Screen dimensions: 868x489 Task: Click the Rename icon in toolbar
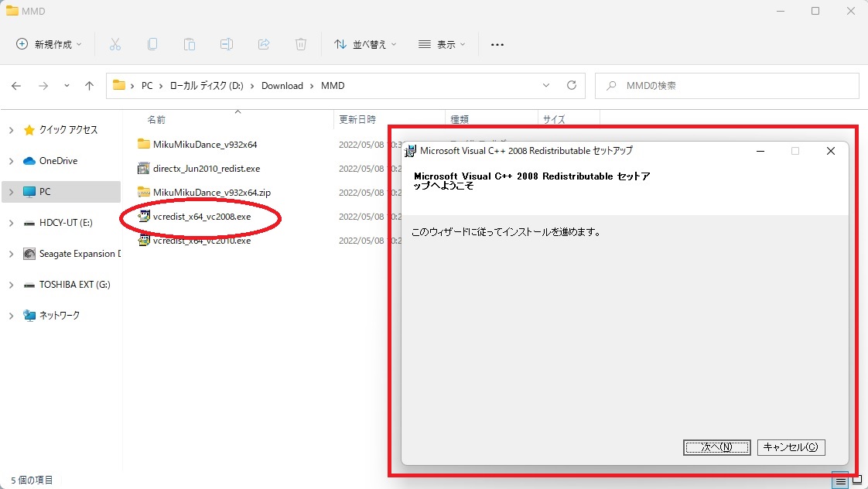227,44
